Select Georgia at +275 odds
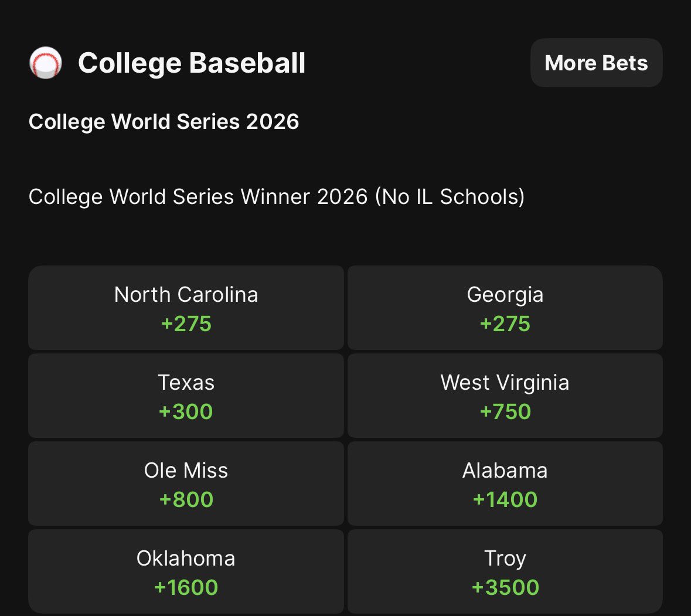 (505, 308)
